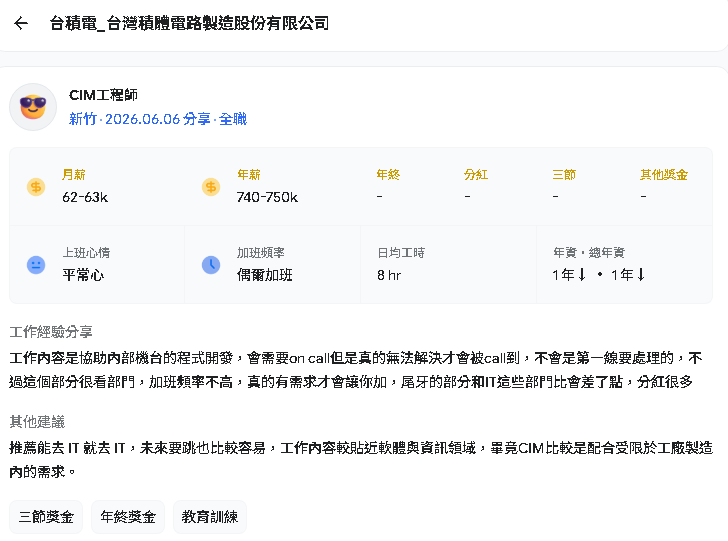728x541 pixels.
Task: Click the advice paragraph starting 推薦能去 IT
Action: point(361,460)
